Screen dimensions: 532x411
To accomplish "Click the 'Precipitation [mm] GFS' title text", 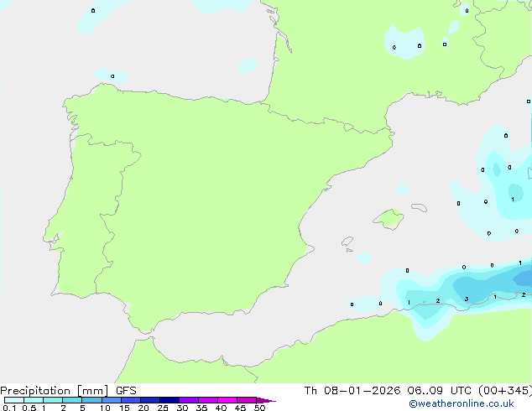I will [x=68, y=391].
